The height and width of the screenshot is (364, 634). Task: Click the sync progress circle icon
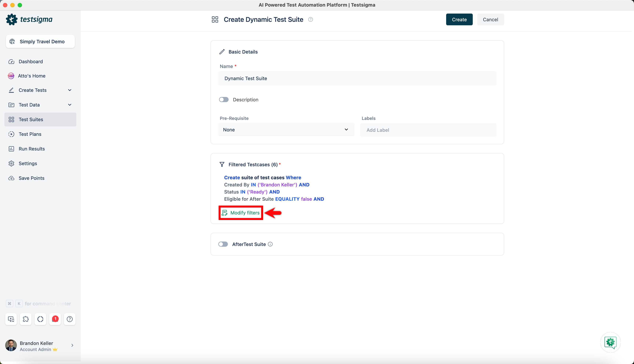click(40, 319)
